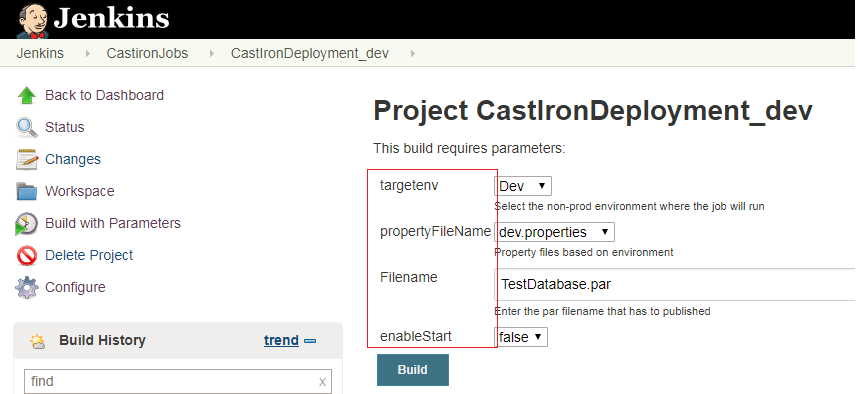Click the Build button
This screenshot has width=866, height=394.
(413, 370)
